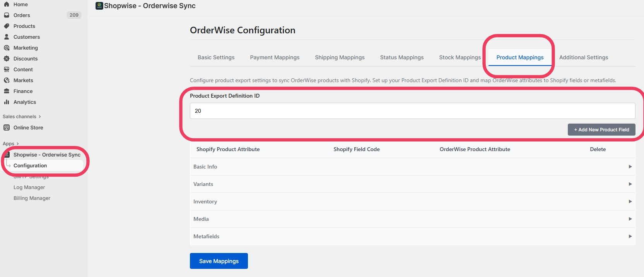Click the Finance bank icon

pos(7,91)
